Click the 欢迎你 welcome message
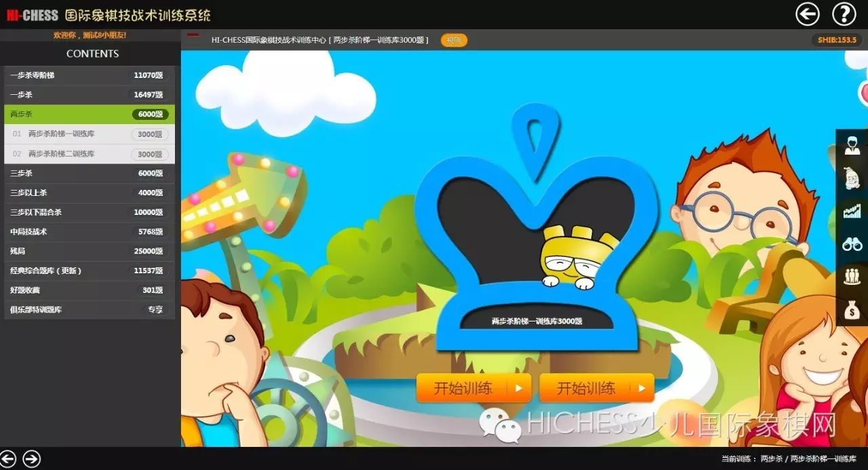Viewport: 868px width, 470px height. tap(90, 35)
